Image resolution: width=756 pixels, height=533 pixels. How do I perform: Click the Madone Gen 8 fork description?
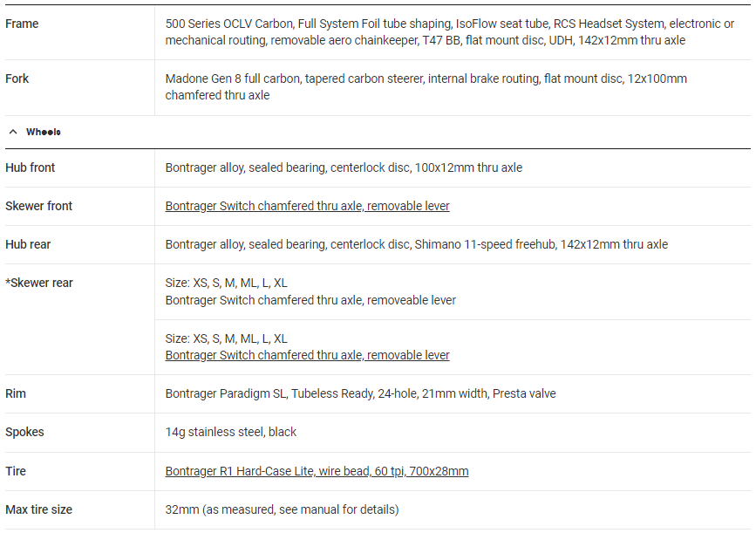(426, 86)
